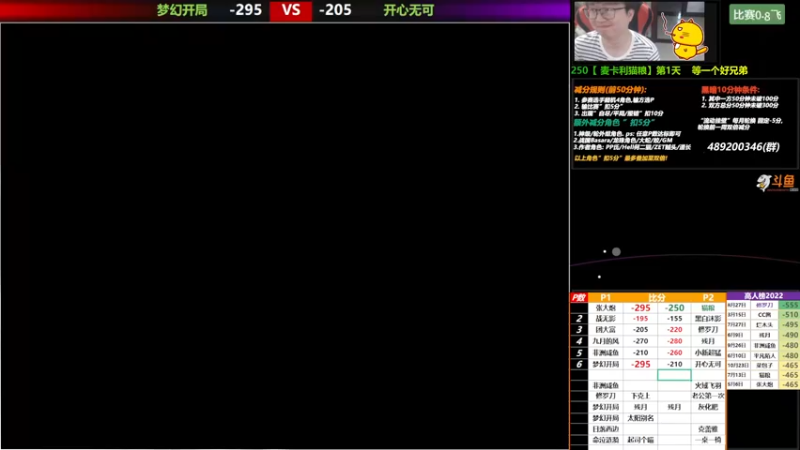
Task: Click the 开心无可 cell in row 6
Action: pos(708,364)
